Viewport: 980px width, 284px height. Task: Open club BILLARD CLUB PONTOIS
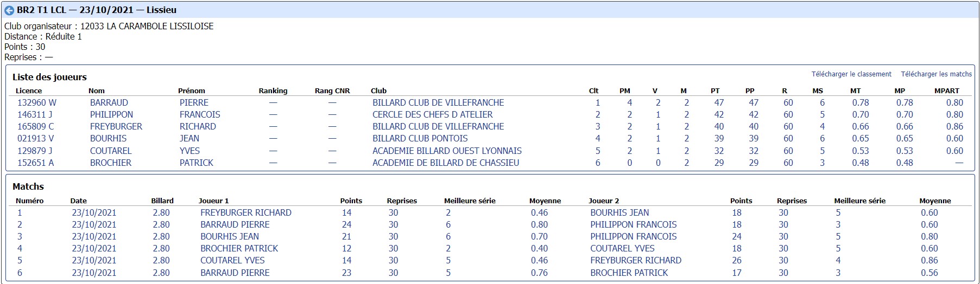(x=420, y=138)
